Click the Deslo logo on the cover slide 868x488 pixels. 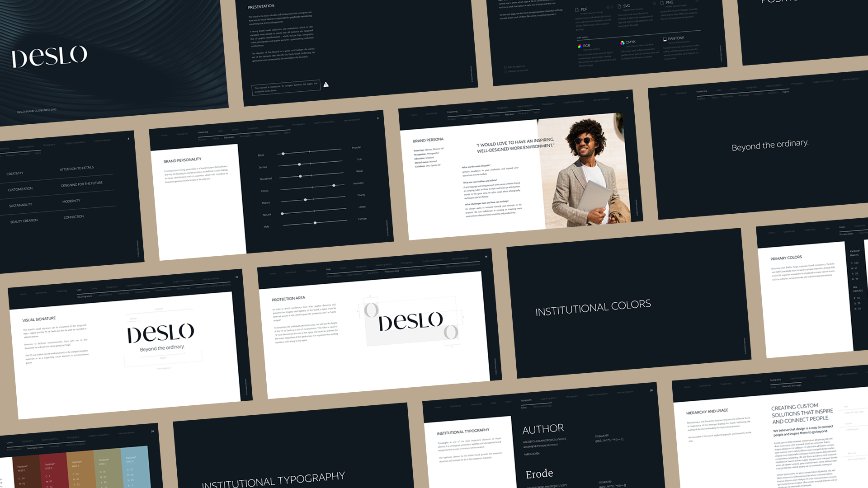pyautogui.click(x=49, y=57)
